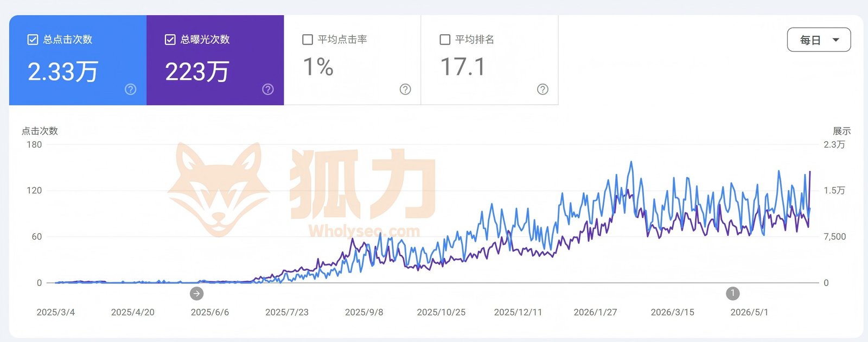Select the 2.33万 total clicks value
Screen dimensions: 868x342
pyautogui.click(x=63, y=72)
